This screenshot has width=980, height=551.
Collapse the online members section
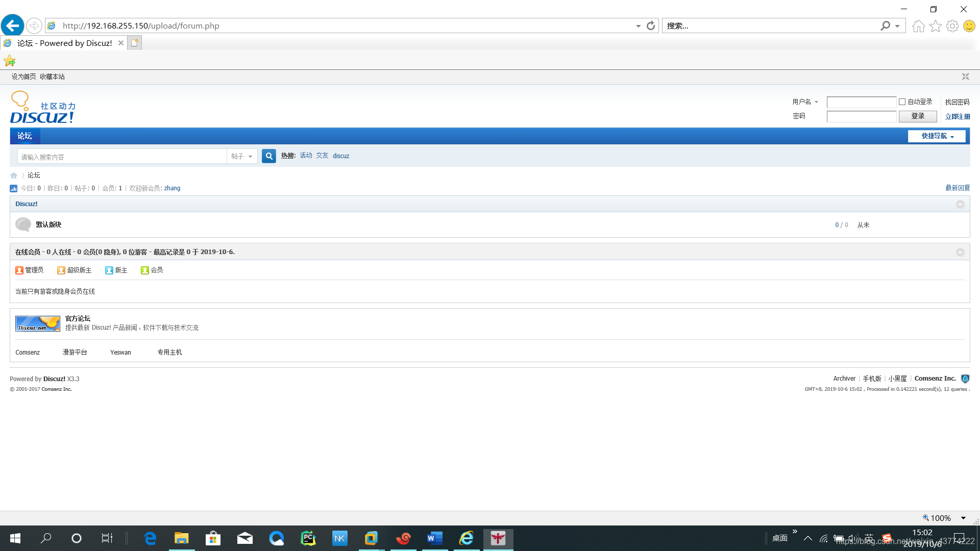pos(960,253)
